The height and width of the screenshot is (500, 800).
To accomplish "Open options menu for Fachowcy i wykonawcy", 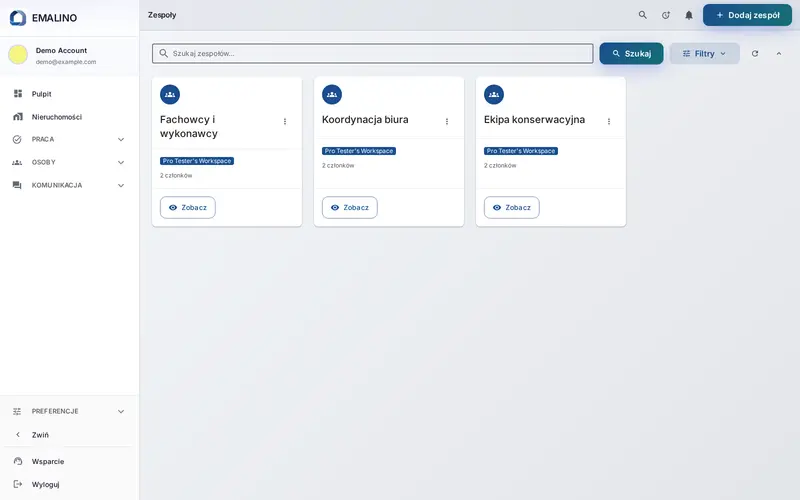I will [285, 121].
